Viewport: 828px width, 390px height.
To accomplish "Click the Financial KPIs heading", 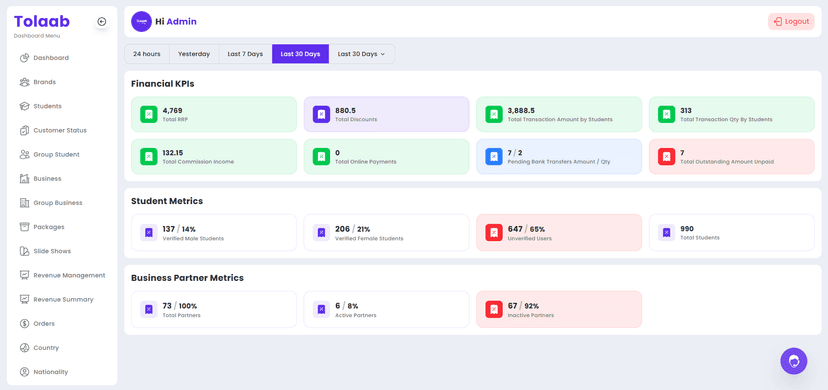I will tap(163, 84).
